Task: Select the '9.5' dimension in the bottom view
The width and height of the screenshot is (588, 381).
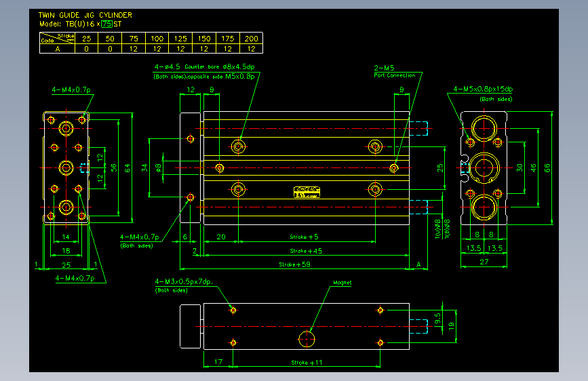Action: (x=437, y=319)
